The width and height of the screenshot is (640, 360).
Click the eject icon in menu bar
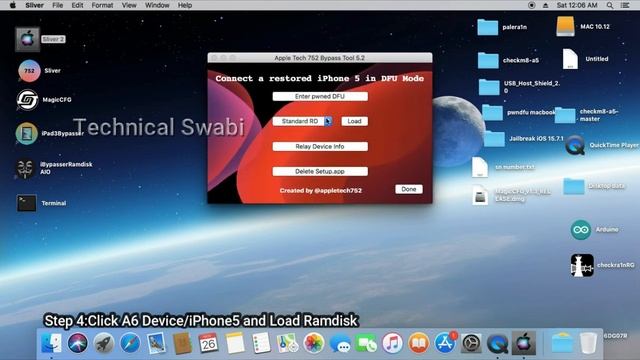click(x=545, y=5)
